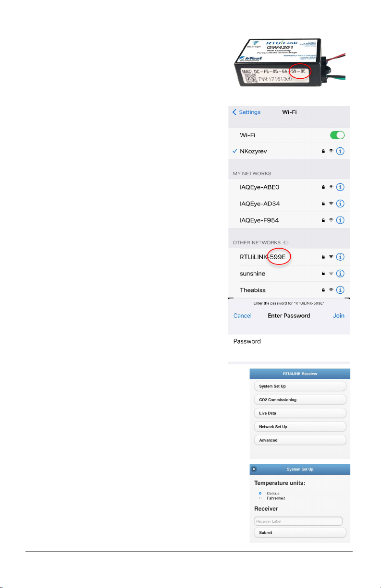This screenshot has height=588, width=381.
Task: Open the System Set Up menu item
Action: (300, 386)
